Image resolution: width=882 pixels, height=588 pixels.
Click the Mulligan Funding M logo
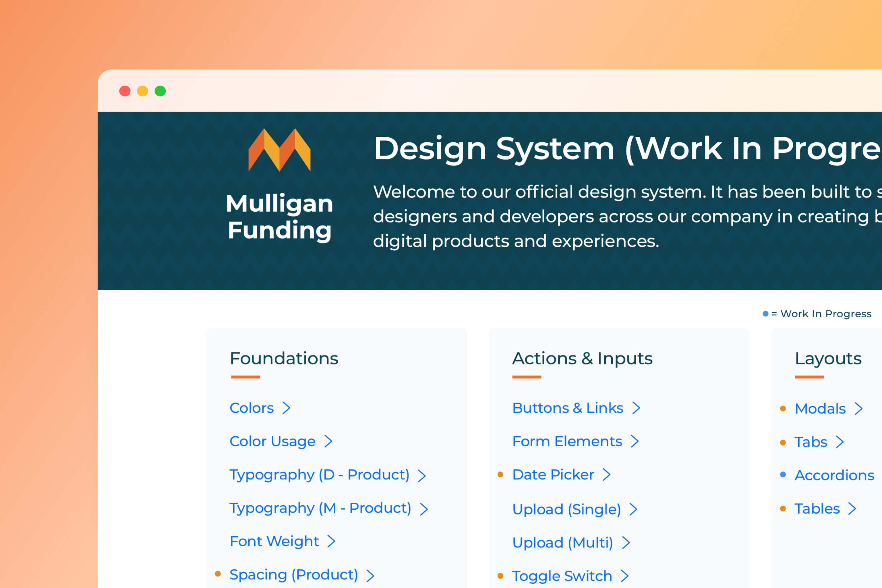click(279, 150)
